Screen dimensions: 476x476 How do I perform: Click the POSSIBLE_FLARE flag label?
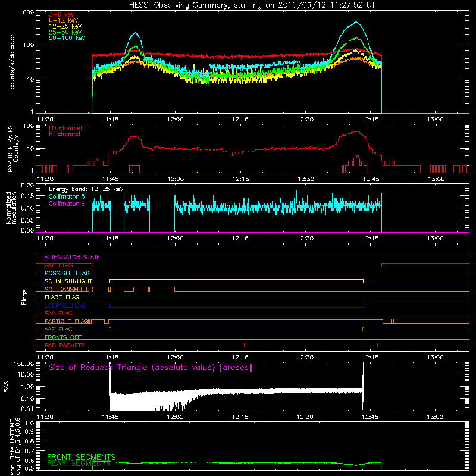click(x=68, y=273)
